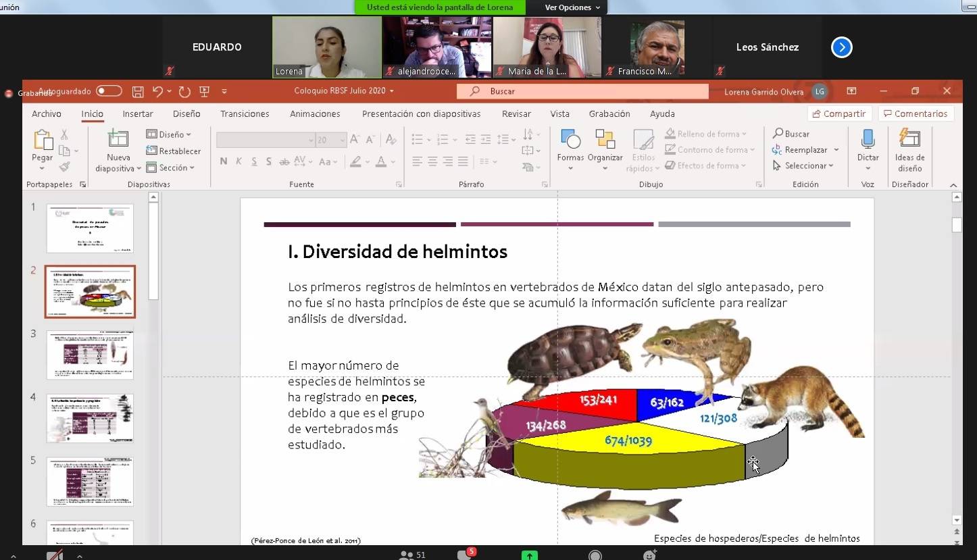Toggle the Autoguardado switch
This screenshot has height=560, width=977.
109,91
